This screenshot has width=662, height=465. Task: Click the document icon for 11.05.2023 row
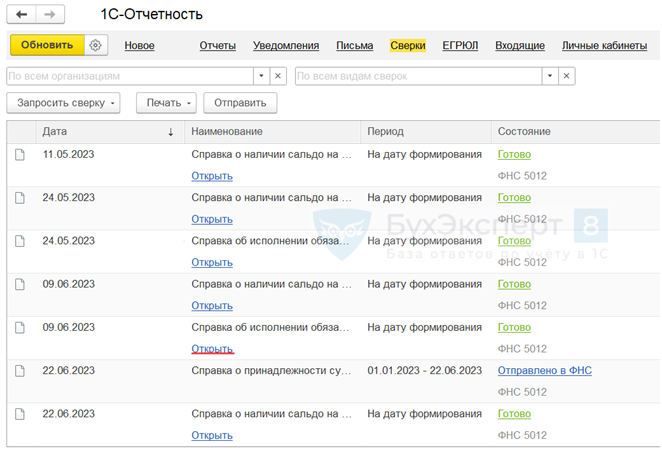[x=20, y=155]
